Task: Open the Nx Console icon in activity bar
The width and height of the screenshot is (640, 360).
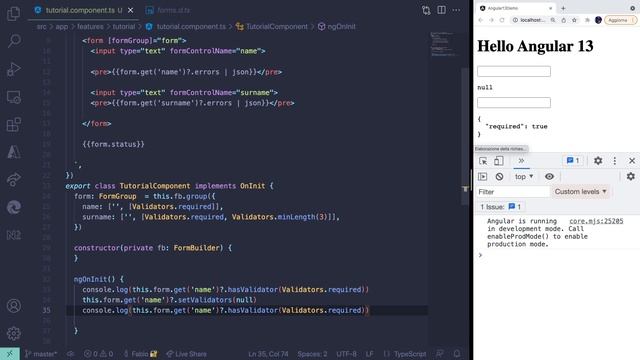Action: coord(13,235)
